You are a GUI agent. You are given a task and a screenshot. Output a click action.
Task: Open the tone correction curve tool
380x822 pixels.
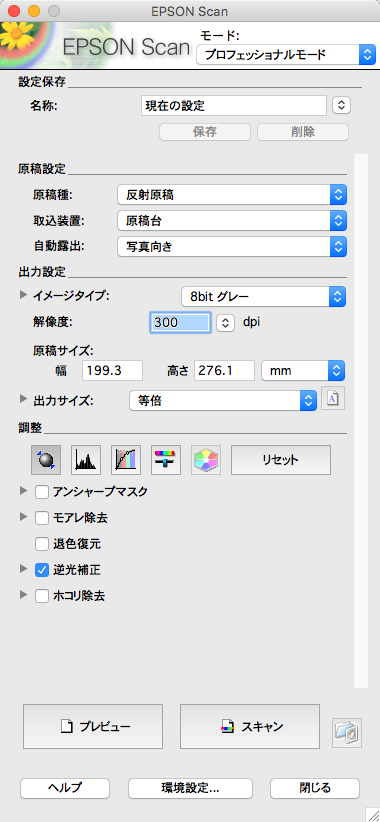(x=126, y=460)
